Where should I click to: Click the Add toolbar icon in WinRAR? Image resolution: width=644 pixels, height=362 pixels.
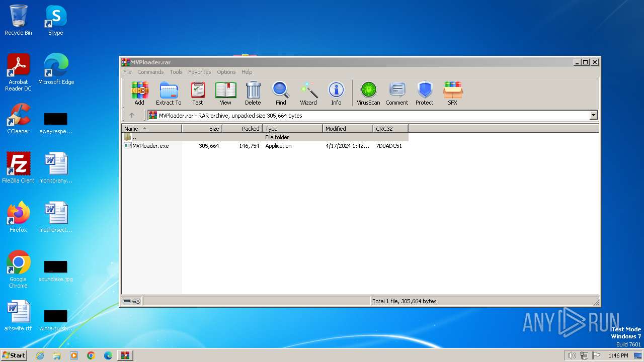click(x=139, y=94)
